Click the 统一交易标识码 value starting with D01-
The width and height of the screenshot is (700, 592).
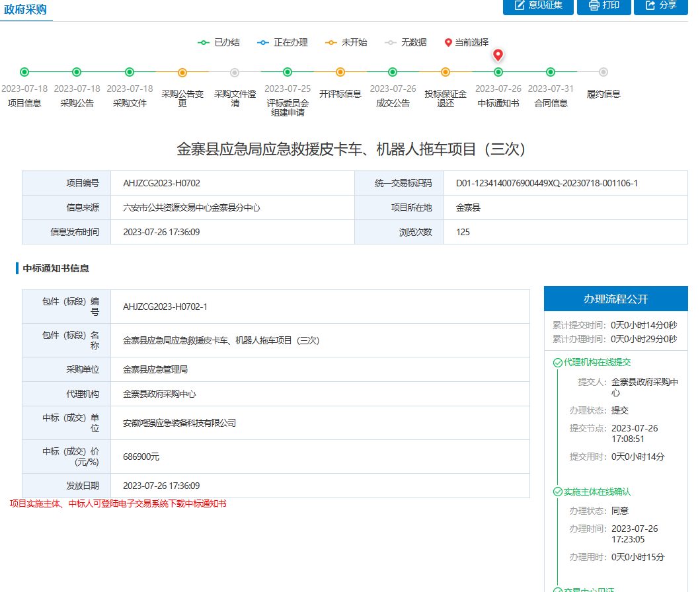click(547, 184)
